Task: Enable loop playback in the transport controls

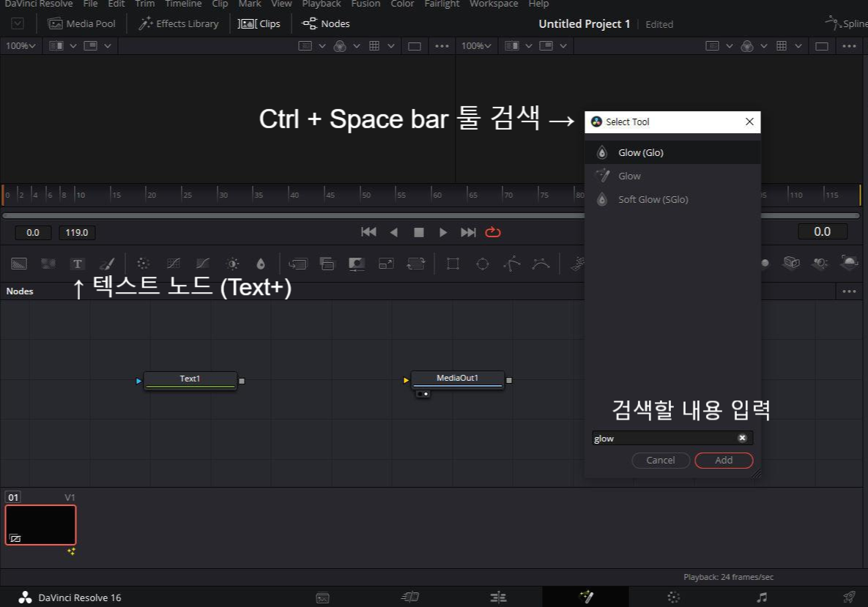Action: tap(492, 232)
